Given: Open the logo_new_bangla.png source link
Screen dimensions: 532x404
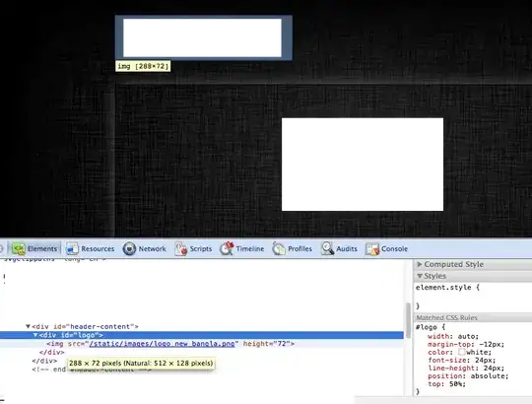Looking at the screenshot, I should [x=162, y=344].
